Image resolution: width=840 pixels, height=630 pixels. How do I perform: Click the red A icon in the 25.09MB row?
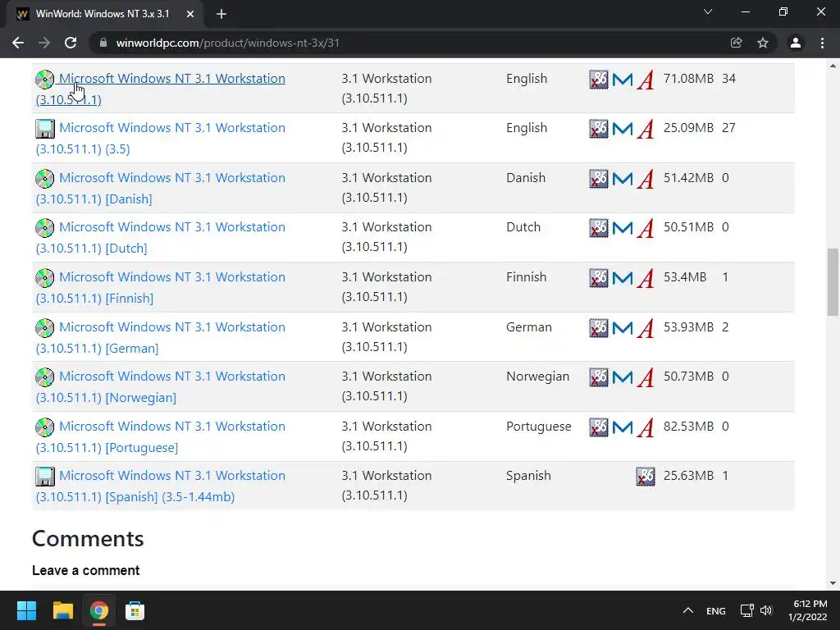(646, 129)
